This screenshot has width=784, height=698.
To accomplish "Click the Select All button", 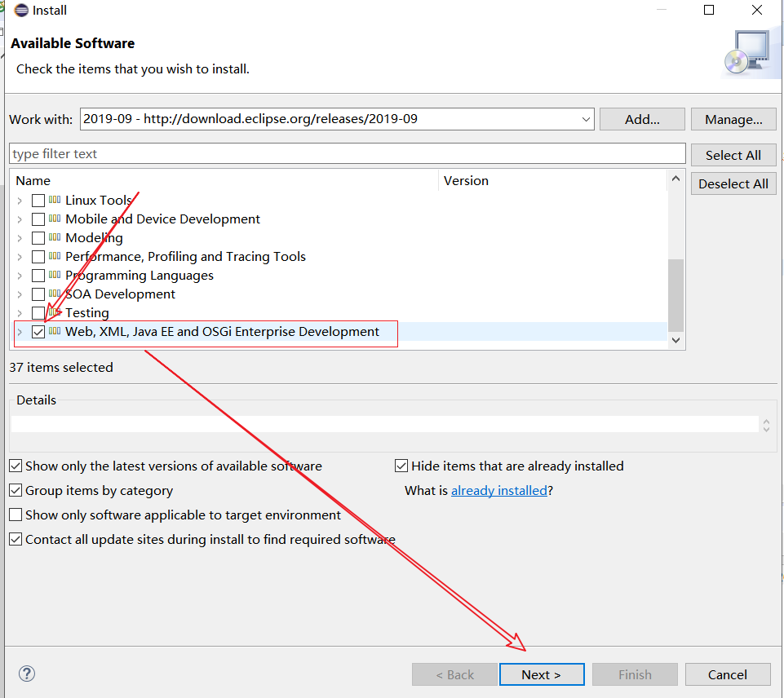I will tap(733, 156).
